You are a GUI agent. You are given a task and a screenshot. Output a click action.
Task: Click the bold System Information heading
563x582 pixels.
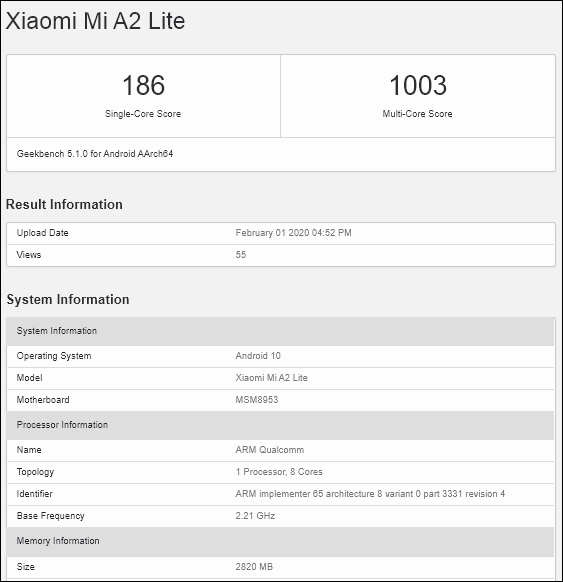click(x=68, y=300)
